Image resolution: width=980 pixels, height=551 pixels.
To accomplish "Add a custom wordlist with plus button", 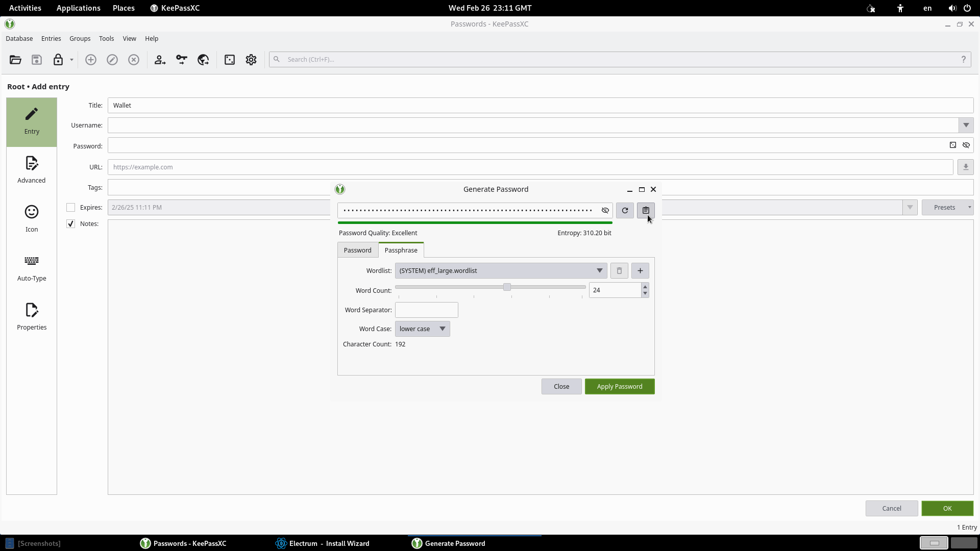I will pyautogui.click(x=640, y=270).
